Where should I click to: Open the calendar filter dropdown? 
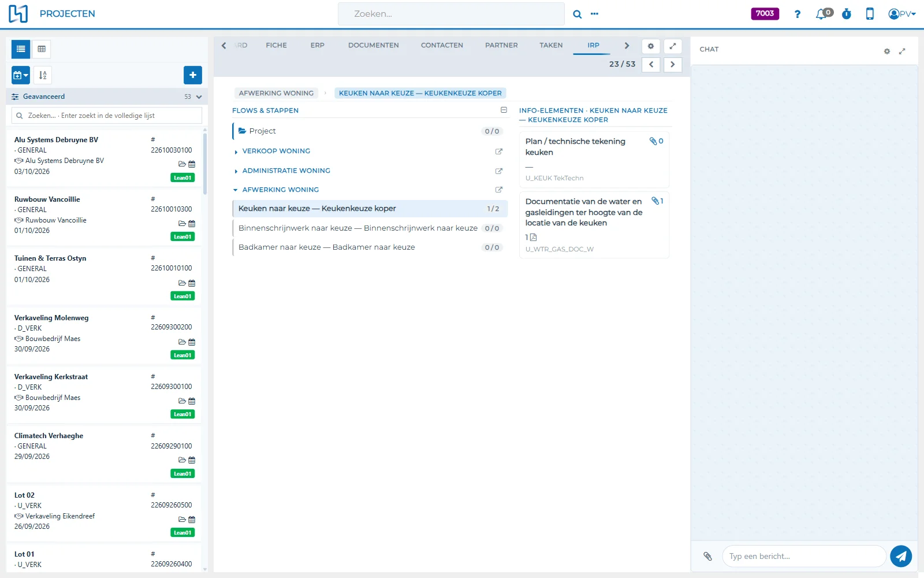(x=21, y=75)
